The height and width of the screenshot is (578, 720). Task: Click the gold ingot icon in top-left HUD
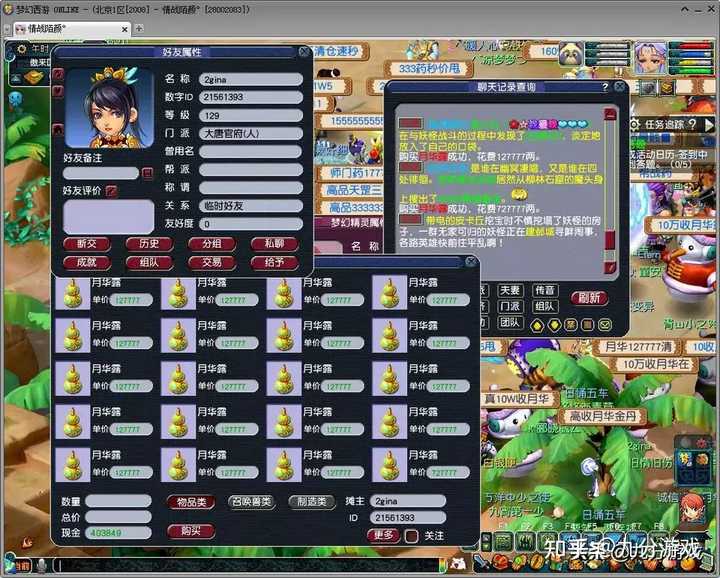coord(34,77)
